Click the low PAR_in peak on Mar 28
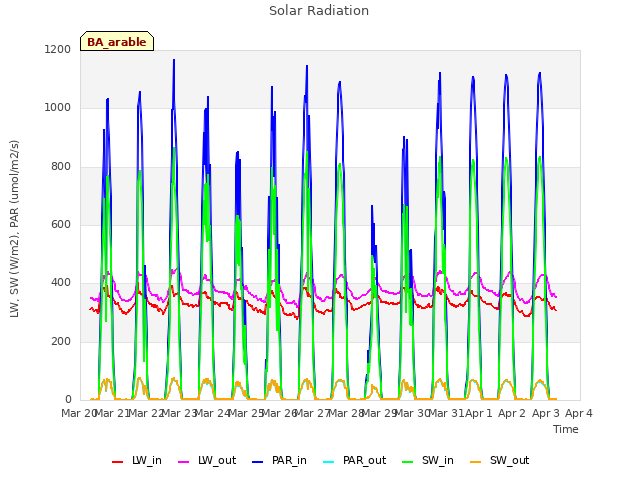Viewport: 640px width, 480px height. click(x=372, y=207)
